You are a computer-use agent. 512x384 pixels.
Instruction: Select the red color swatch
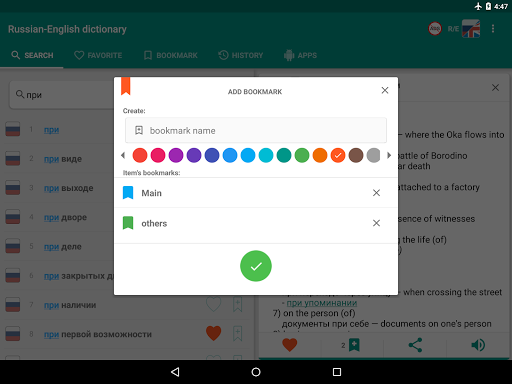pyautogui.click(x=140, y=155)
